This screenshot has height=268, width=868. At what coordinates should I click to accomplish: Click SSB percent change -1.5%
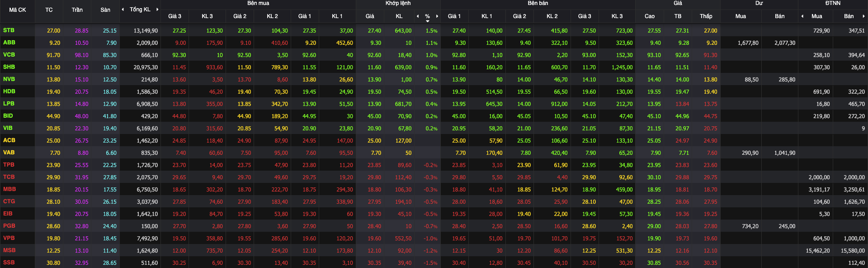pos(430,263)
